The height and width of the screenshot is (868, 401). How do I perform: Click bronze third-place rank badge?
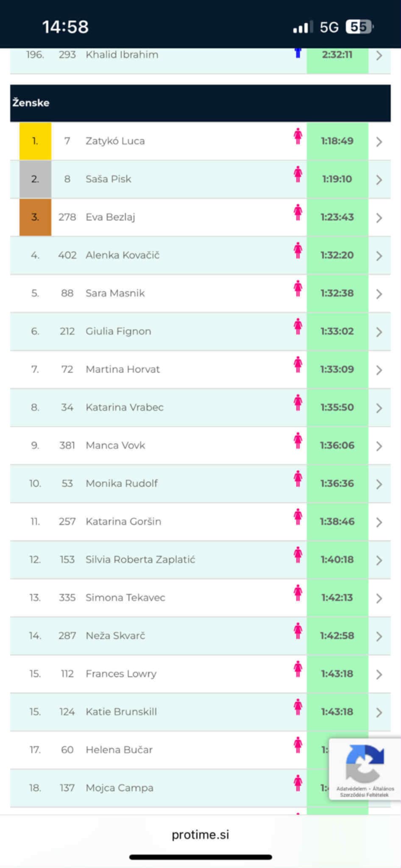[35, 217]
